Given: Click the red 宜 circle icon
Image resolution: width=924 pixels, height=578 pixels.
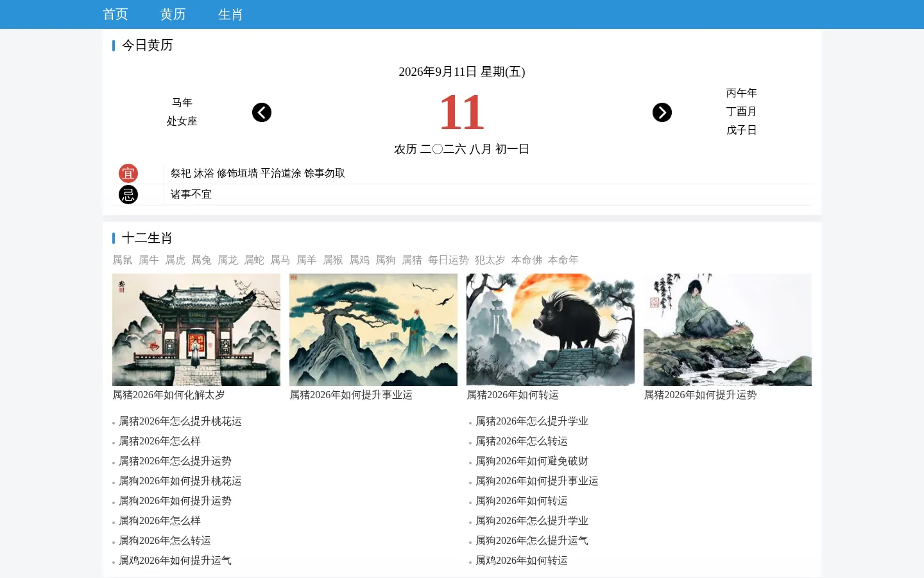Looking at the screenshot, I should click(x=128, y=173).
